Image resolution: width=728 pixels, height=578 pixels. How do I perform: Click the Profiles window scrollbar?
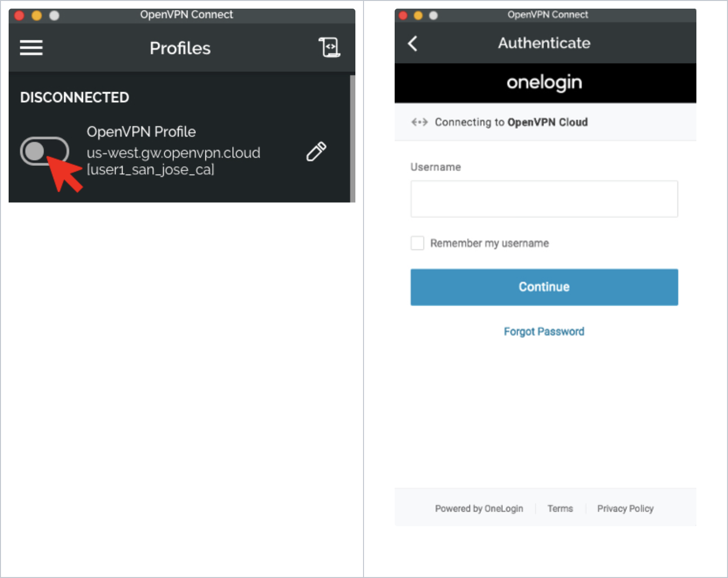353,138
